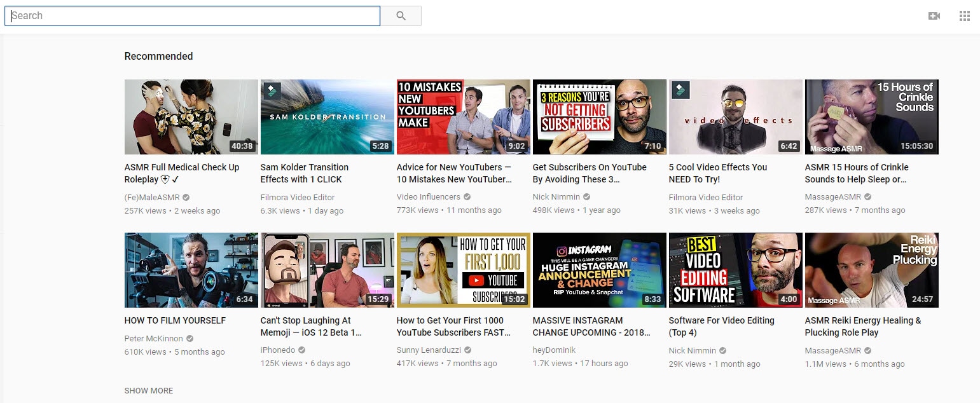Viewport: 980px width, 403px height.
Task: Click the verified badge next to Video Influencers
Action: [467, 198]
